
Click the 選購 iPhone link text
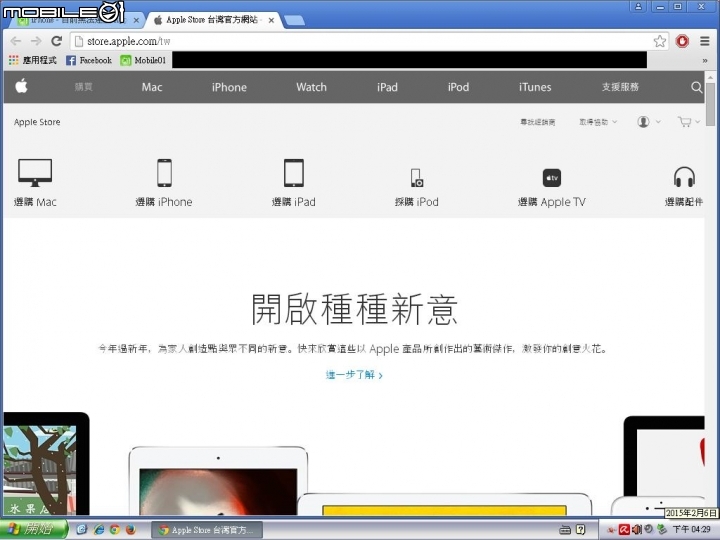pos(164,202)
